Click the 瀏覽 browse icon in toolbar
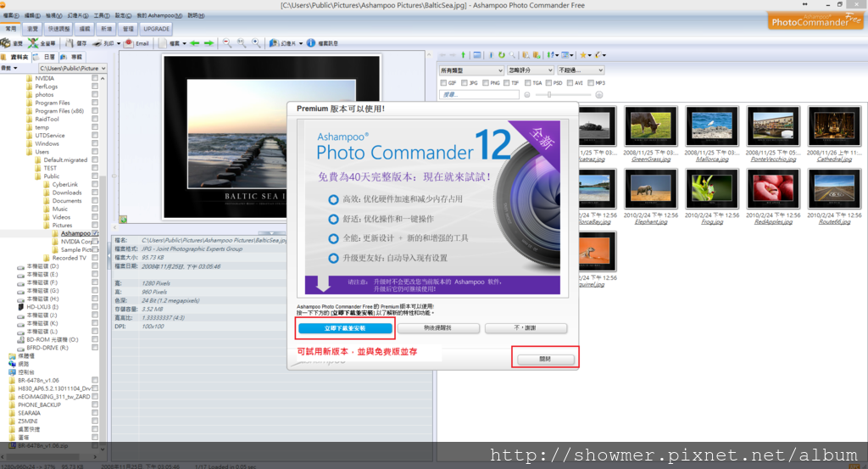The width and height of the screenshot is (868, 469). click(6, 42)
